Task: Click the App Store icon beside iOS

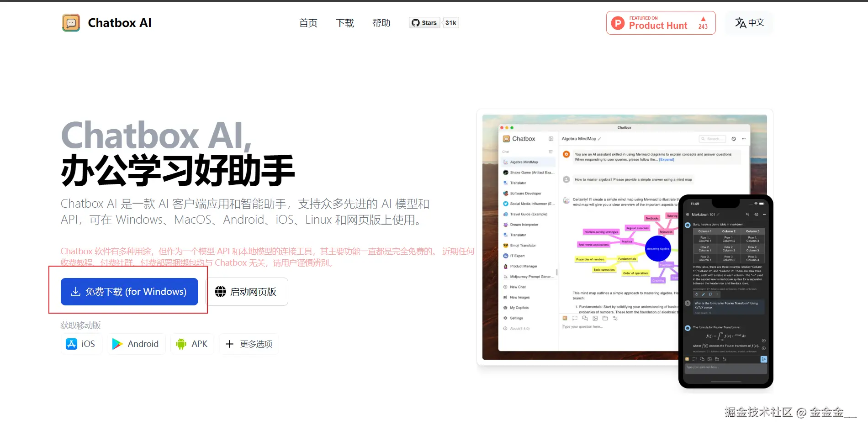Action: tap(71, 344)
